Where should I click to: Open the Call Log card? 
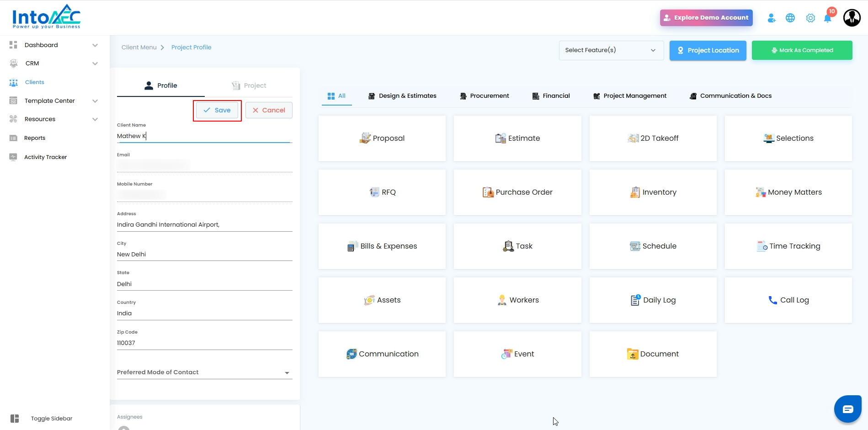(788, 300)
